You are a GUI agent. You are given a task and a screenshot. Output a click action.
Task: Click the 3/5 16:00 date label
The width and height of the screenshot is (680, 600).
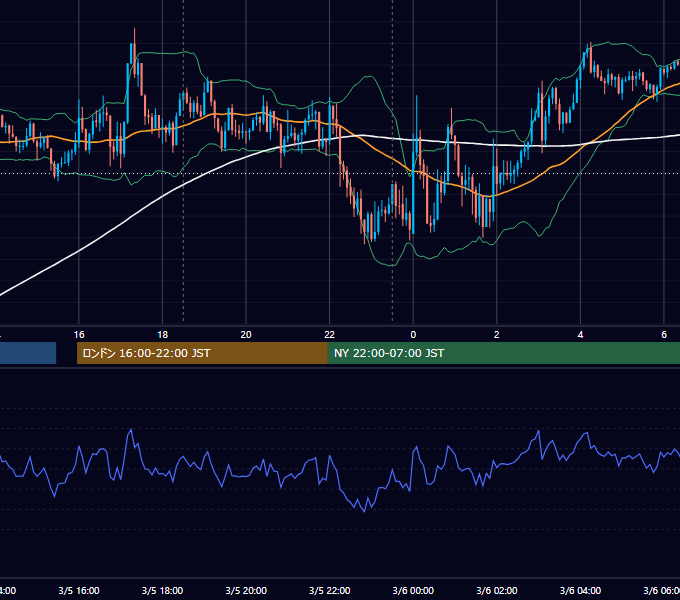[79, 590]
